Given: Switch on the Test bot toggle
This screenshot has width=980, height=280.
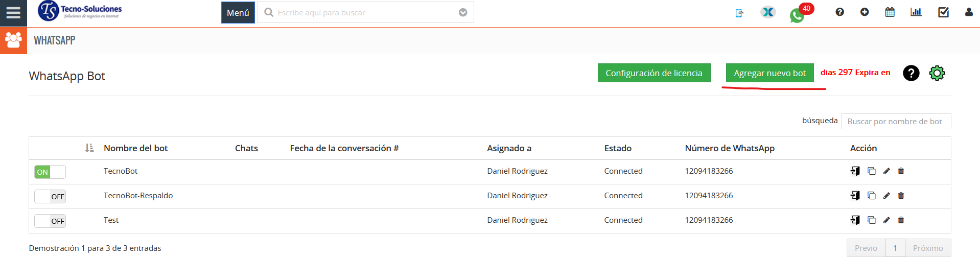Looking at the screenshot, I should (50, 221).
